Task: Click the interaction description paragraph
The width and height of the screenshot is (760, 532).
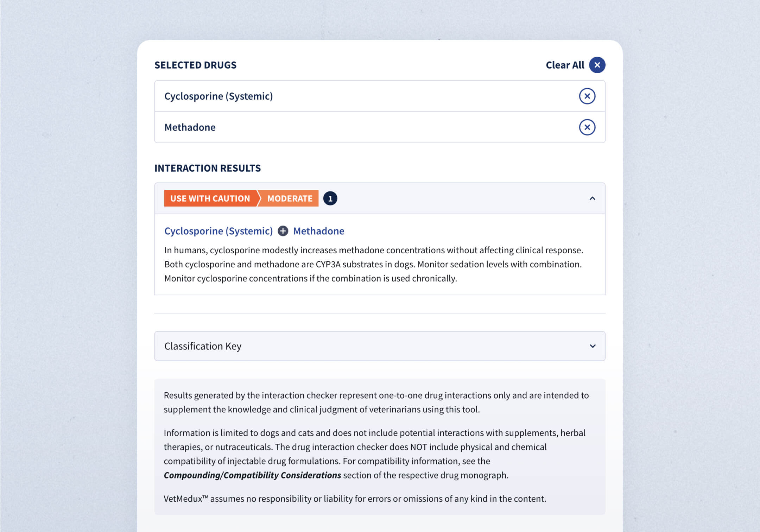Action: [373, 264]
